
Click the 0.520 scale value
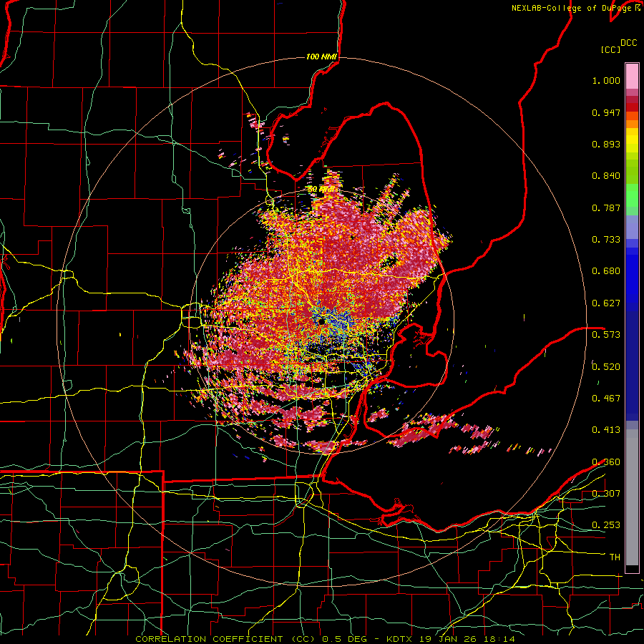pyautogui.click(x=606, y=366)
